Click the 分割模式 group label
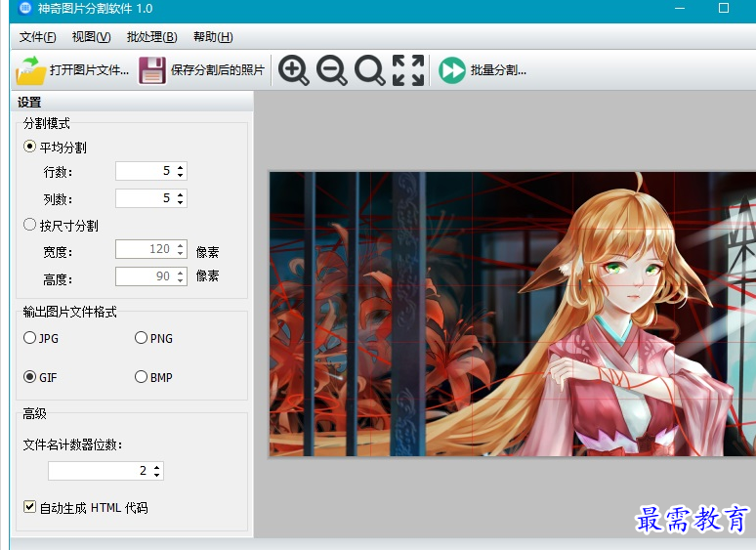The image size is (756, 550). click(x=47, y=123)
